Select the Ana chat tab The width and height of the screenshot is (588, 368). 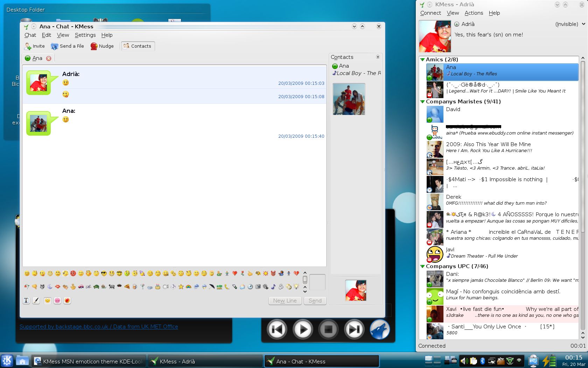(38, 58)
